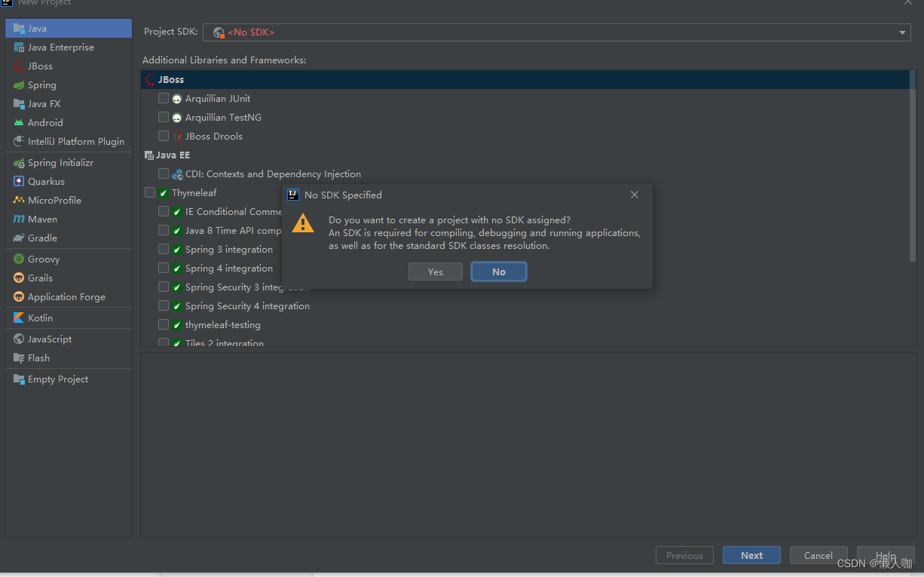Select the MicroProfile icon
Screen dimensions: 924x577
click(x=19, y=201)
